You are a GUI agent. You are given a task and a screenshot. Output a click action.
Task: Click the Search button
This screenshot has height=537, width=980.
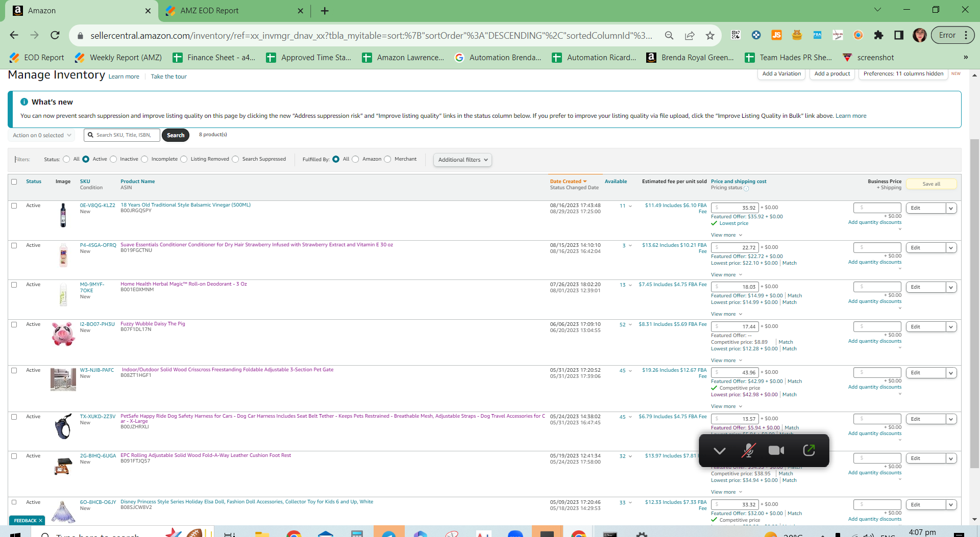[176, 135]
